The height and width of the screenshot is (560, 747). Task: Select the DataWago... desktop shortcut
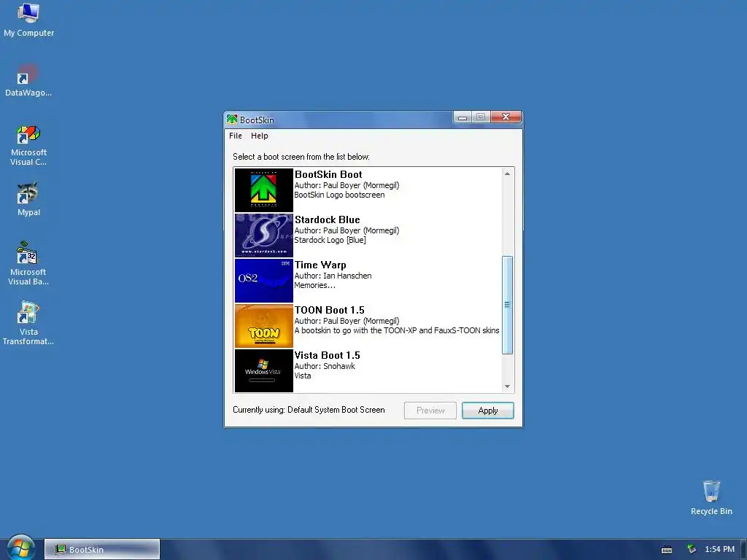pyautogui.click(x=28, y=80)
